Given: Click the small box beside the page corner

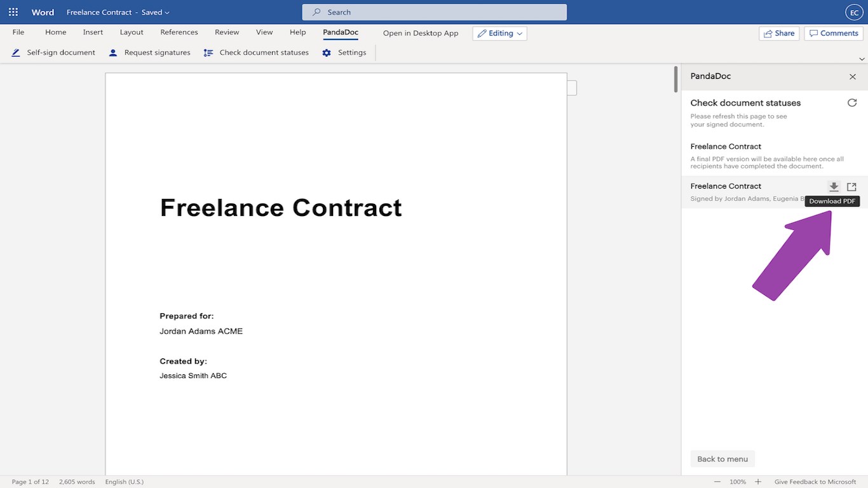Looking at the screenshot, I should [x=572, y=88].
